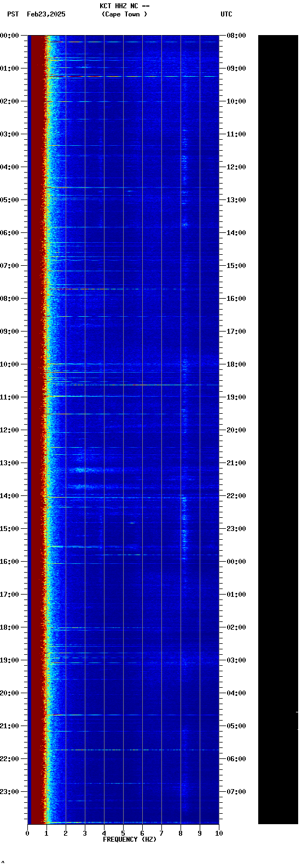Click the 'PST' timezone label

(x=13, y=14)
